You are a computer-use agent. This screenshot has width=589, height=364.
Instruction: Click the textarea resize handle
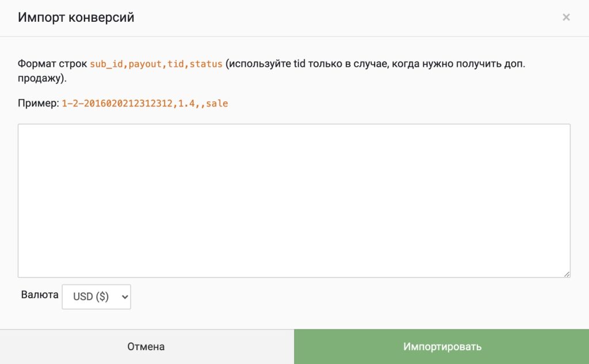[x=567, y=274]
